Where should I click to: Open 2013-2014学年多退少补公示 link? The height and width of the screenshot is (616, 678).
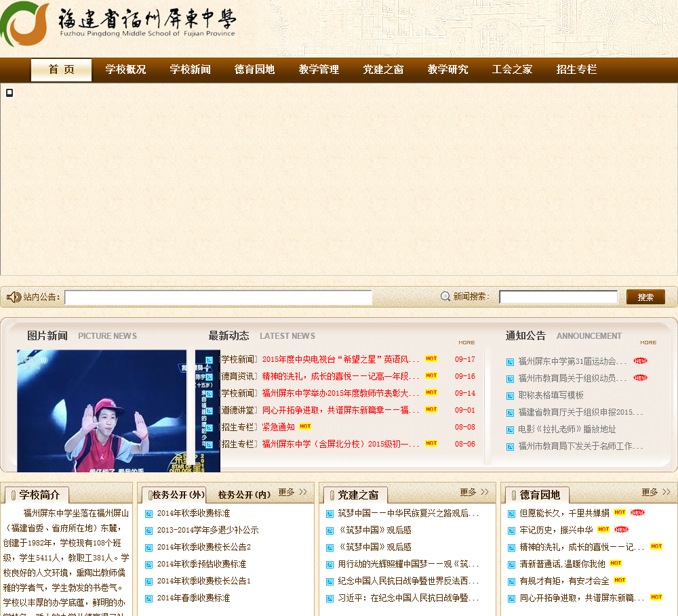207,530
